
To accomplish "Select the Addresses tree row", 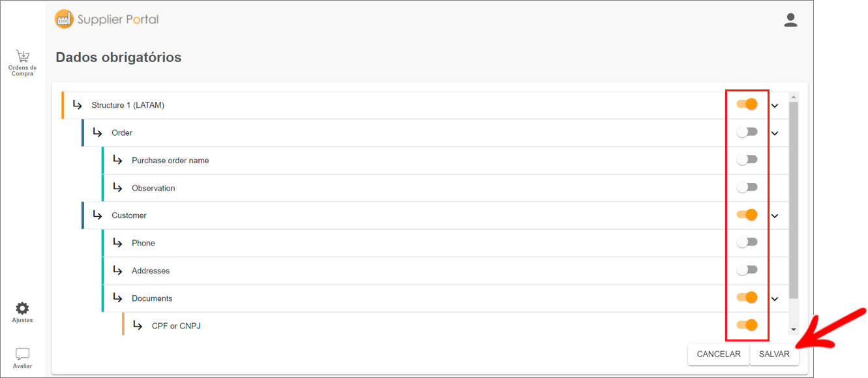I will tap(444, 270).
